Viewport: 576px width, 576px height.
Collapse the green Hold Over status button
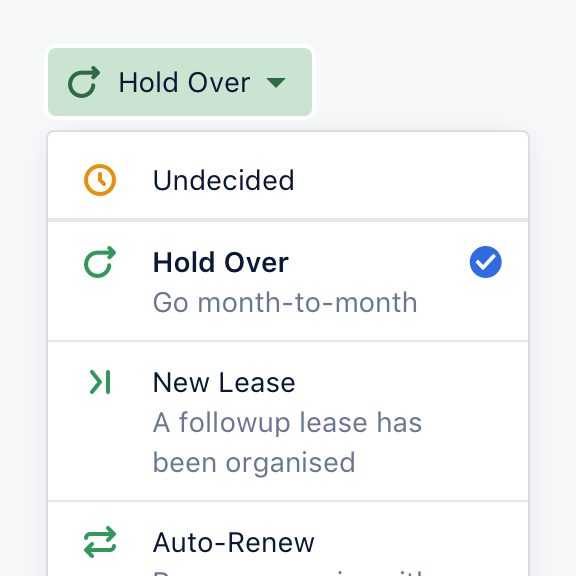pyautogui.click(x=180, y=82)
